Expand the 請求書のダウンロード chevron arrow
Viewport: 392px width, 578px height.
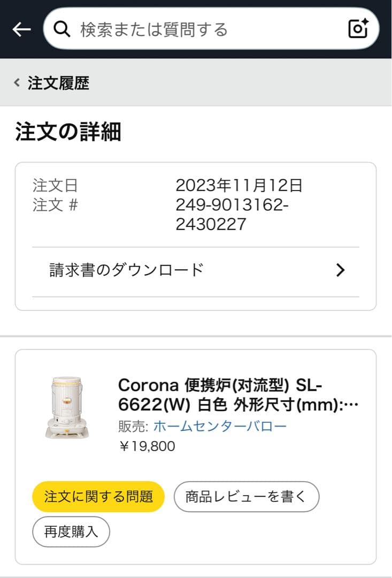(x=340, y=270)
